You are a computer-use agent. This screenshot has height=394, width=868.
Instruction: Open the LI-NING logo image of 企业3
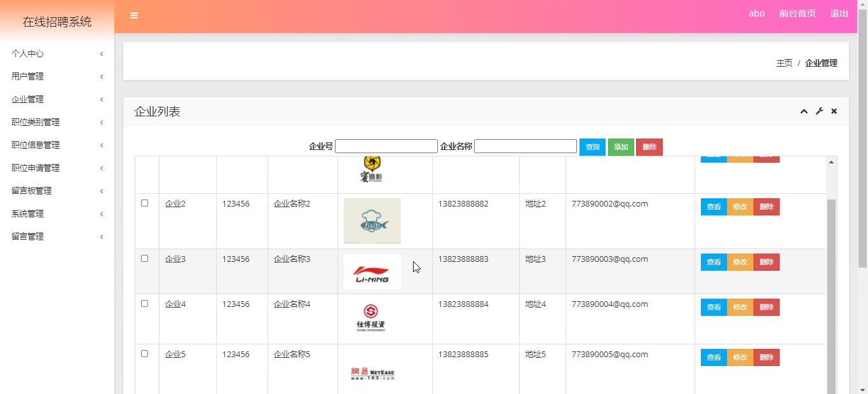tap(372, 271)
